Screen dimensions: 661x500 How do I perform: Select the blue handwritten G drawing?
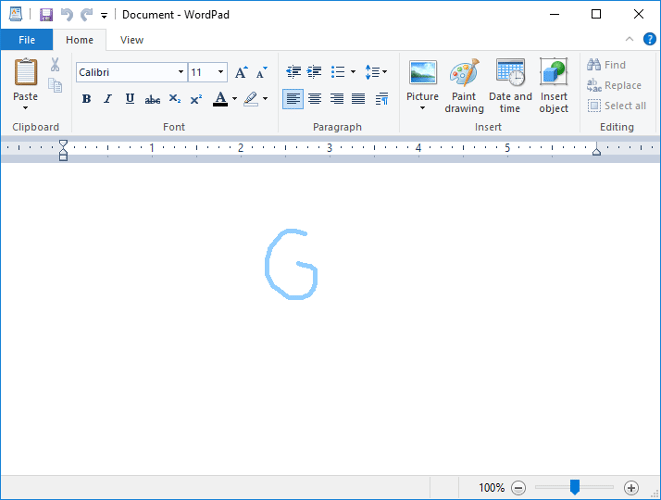tap(291, 264)
